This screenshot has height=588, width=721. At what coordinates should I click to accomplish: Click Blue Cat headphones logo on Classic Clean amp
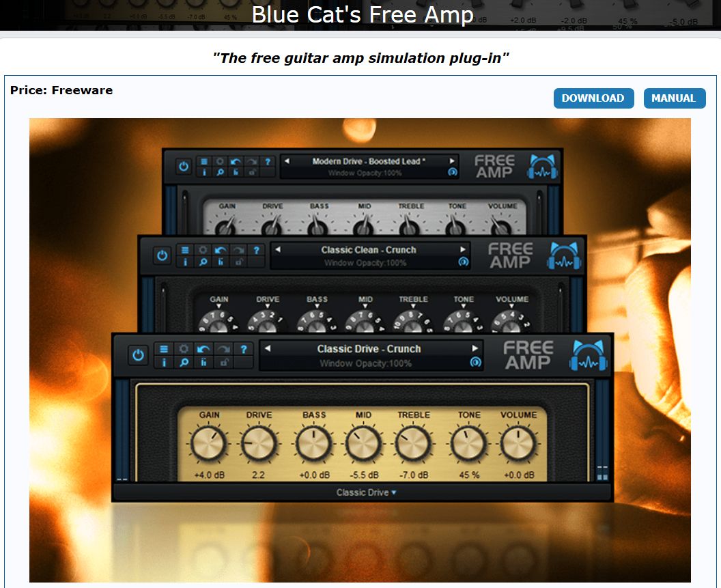[564, 255]
